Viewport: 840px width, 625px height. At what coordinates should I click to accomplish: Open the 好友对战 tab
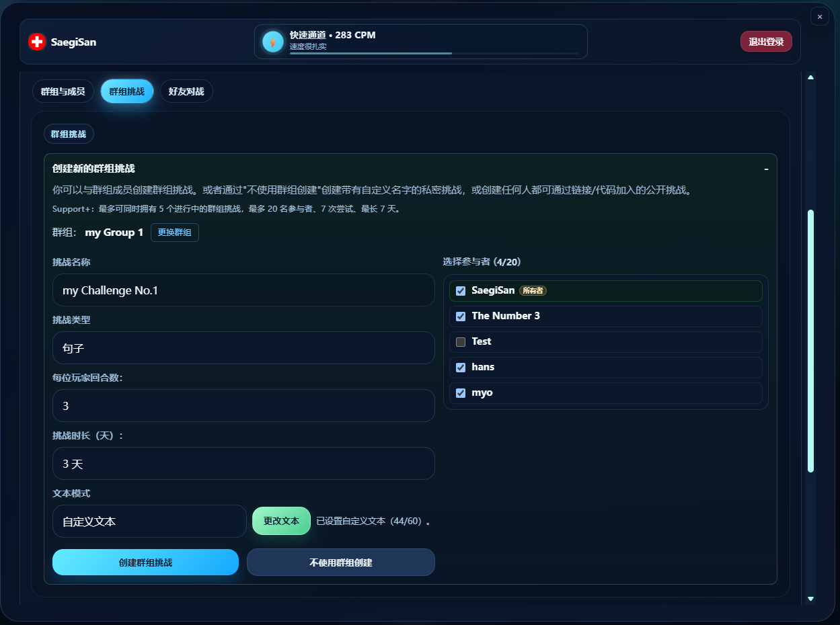(186, 91)
